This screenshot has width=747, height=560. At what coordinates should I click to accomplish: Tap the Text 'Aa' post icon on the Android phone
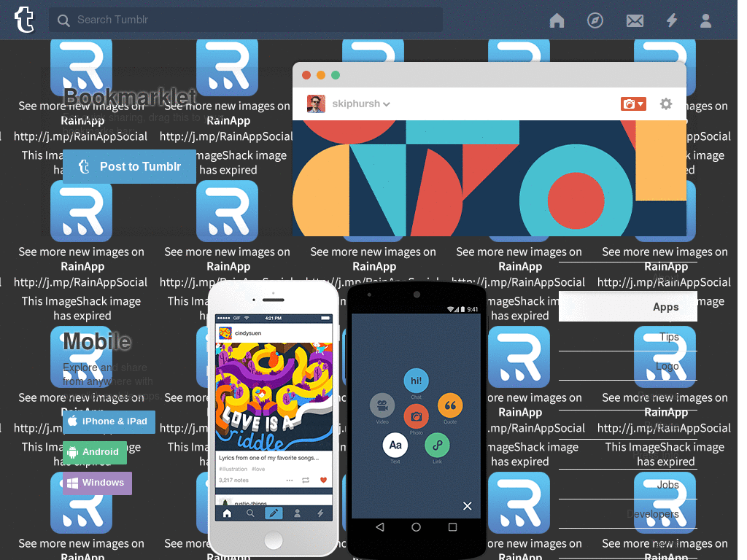click(395, 446)
